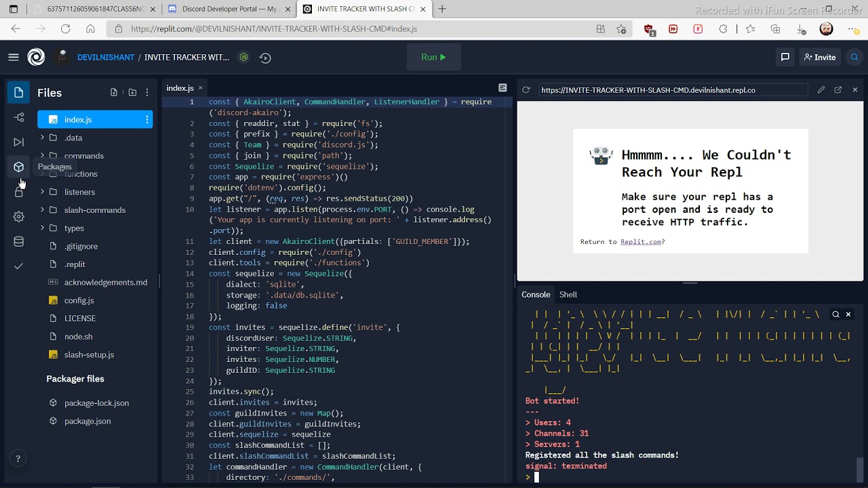Switch to the first 637571126 browser tab

[94, 9]
